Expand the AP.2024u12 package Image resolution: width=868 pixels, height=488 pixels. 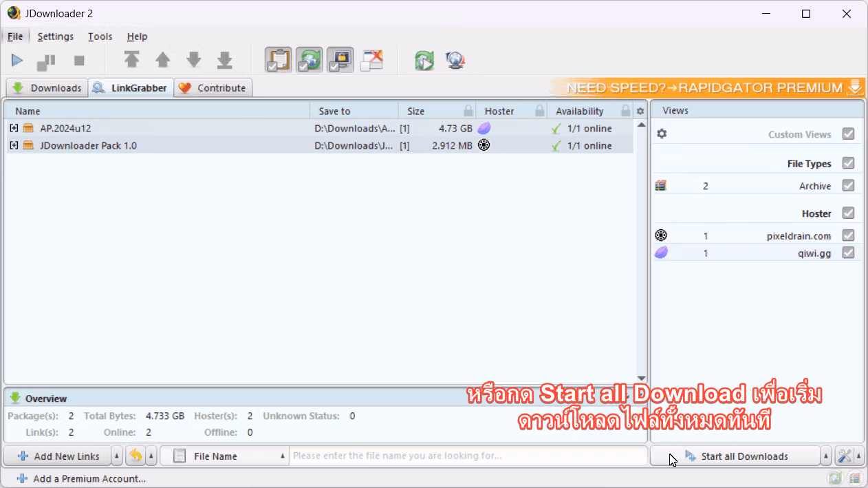14,128
